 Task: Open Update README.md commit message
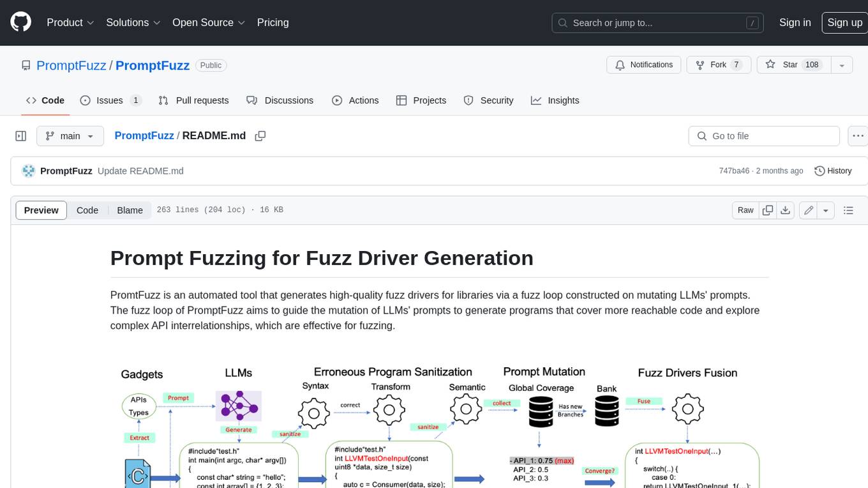(140, 171)
